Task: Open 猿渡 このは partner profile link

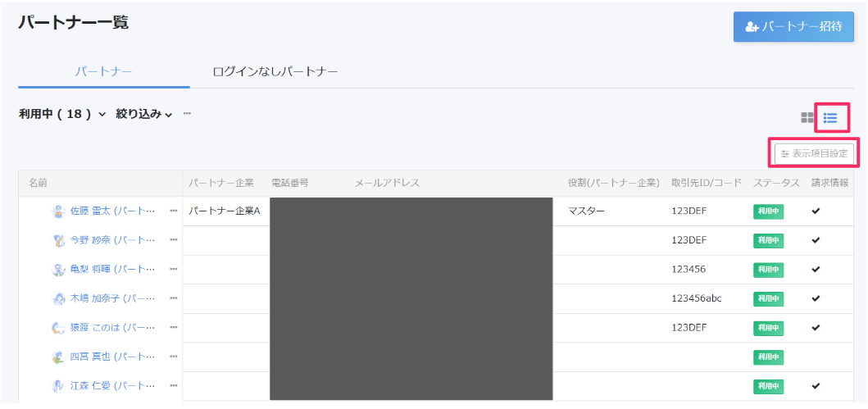Action: [113, 328]
